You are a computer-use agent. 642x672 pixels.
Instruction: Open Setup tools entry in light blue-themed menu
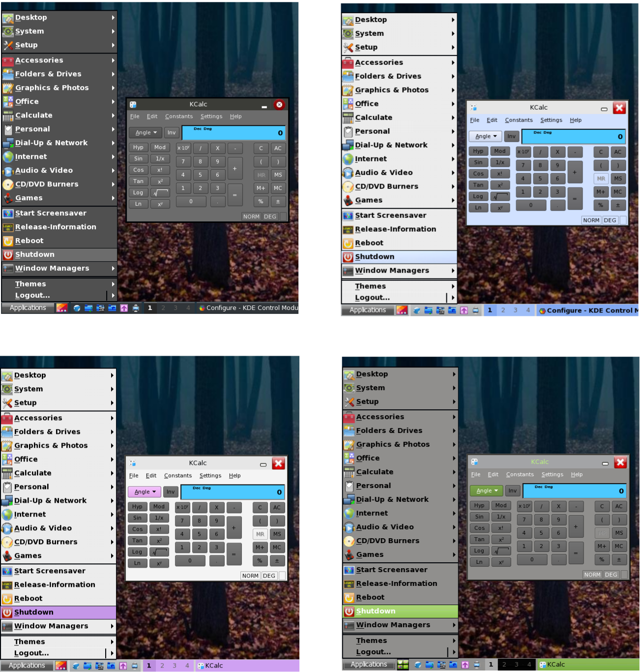point(399,47)
